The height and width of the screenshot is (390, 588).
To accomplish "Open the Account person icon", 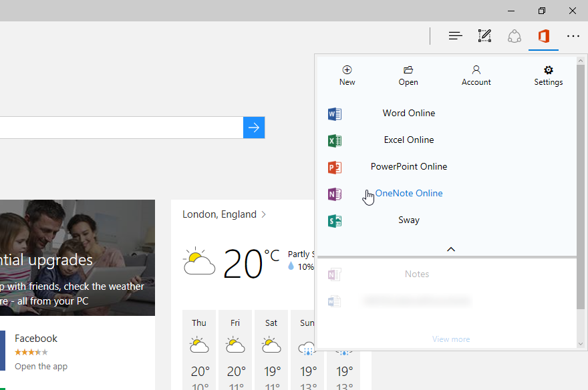I will coord(476,69).
